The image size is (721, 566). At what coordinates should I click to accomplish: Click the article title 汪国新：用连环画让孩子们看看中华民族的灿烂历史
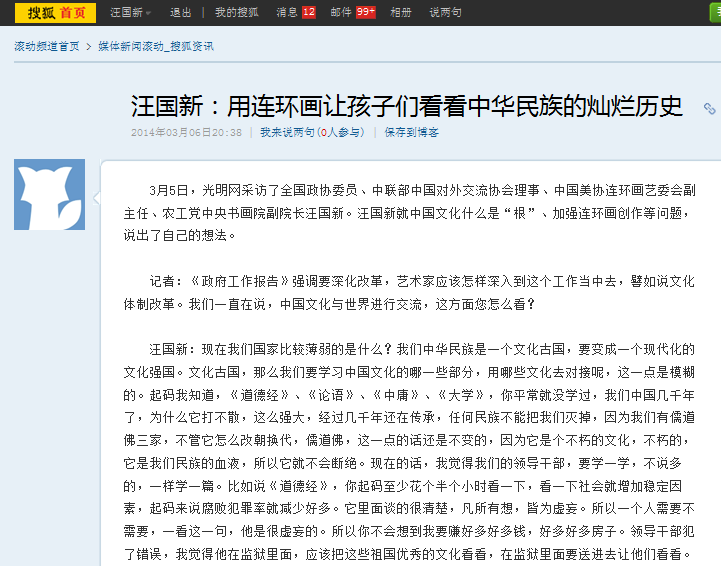click(406, 106)
